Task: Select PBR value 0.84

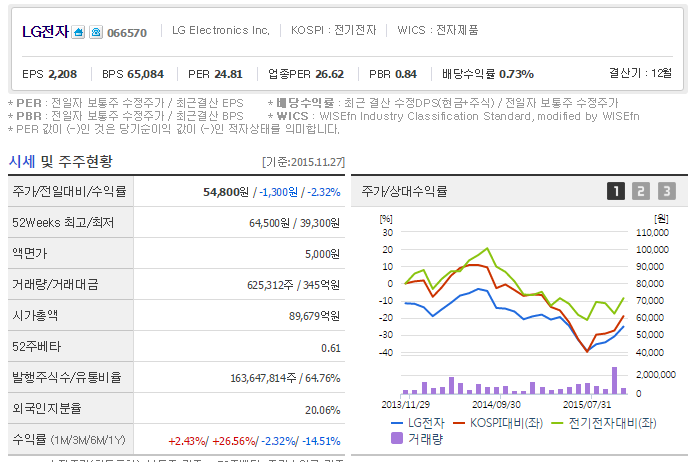Action: (406, 74)
